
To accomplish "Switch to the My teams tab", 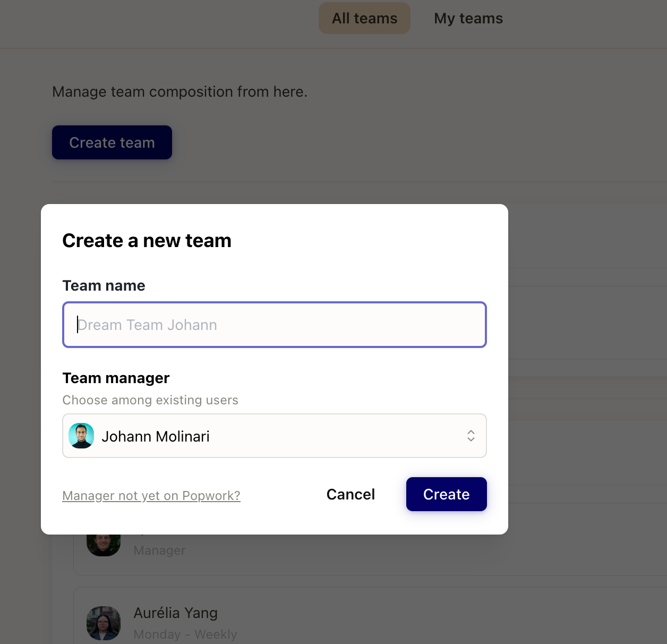I will tap(468, 18).
